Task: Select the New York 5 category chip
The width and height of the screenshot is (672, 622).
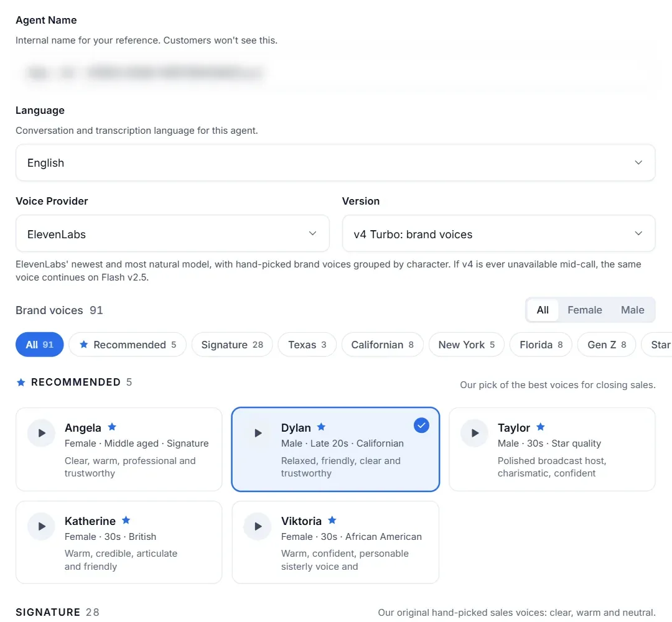Action: 466,345
